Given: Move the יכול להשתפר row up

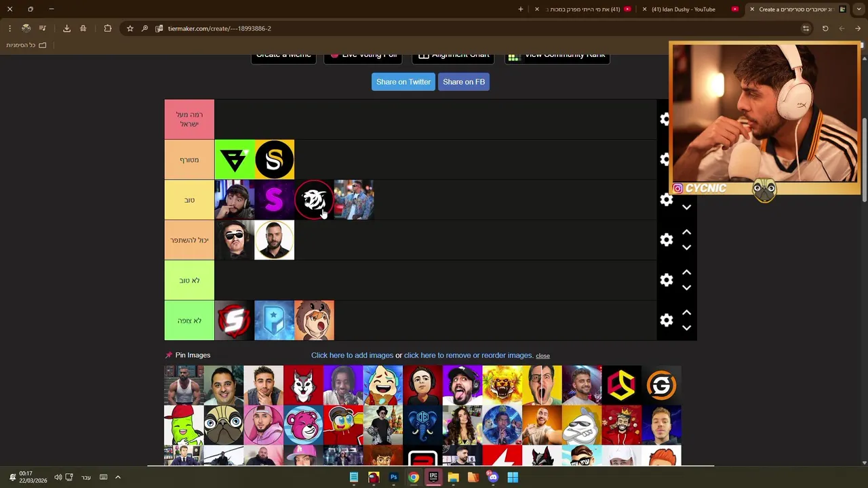Looking at the screenshot, I should point(686,232).
